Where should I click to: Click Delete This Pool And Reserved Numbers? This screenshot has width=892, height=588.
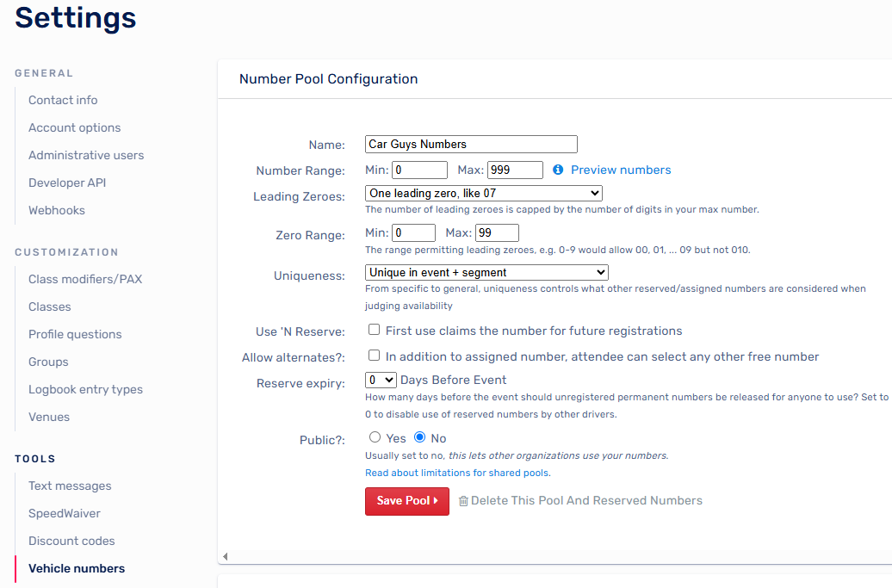coord(586,500)
